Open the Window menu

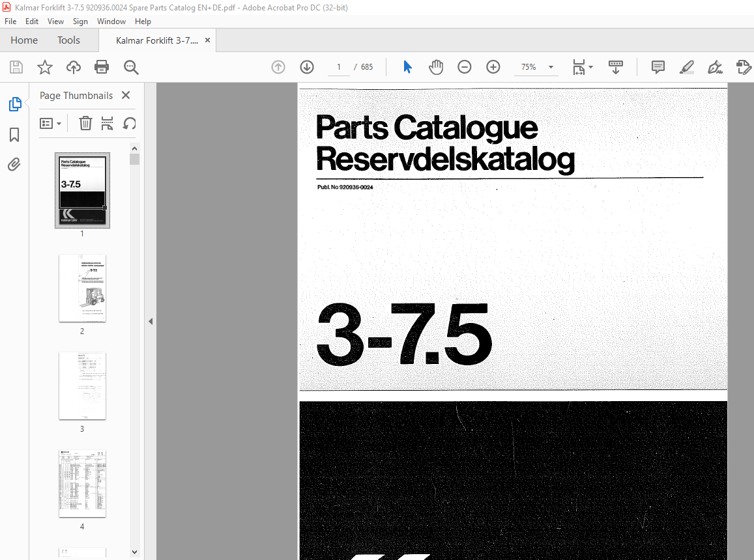point(111,21)
